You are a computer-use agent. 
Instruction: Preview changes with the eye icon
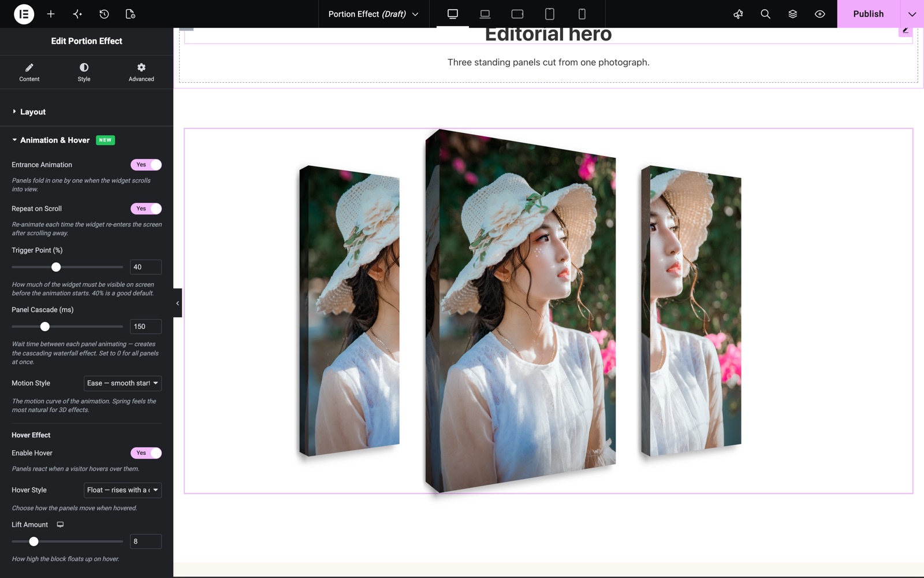click(x=819, y=14)
